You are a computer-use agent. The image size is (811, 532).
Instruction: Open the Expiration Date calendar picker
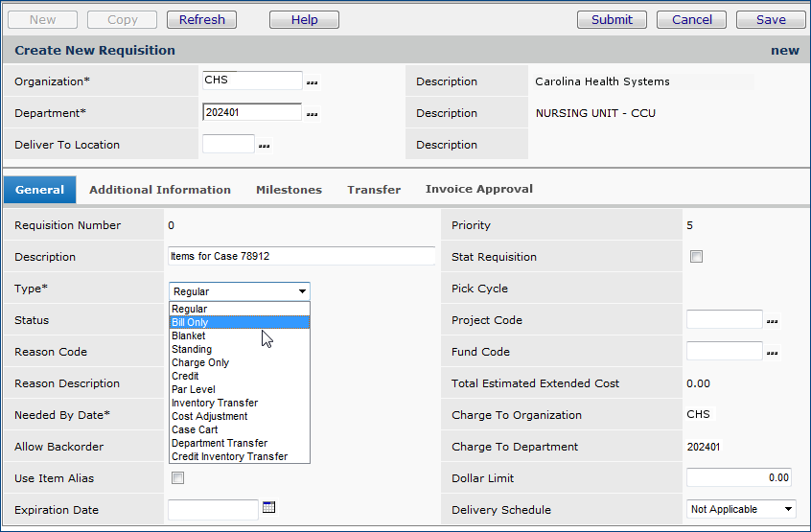[268, 507]
